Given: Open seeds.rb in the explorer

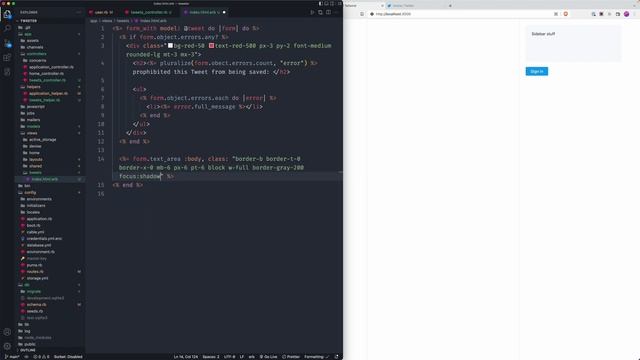Looking at the screenshot, I should 35,311.
